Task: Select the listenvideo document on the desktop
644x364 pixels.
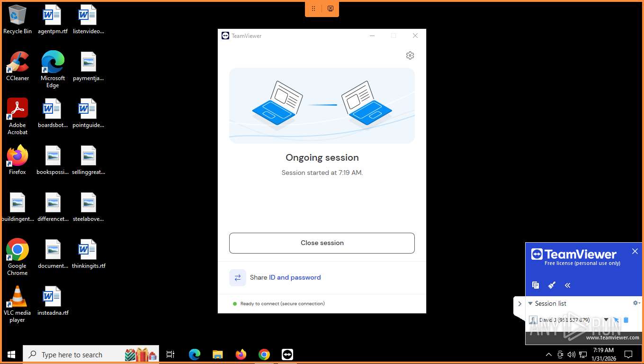Action: pos(89,20)
